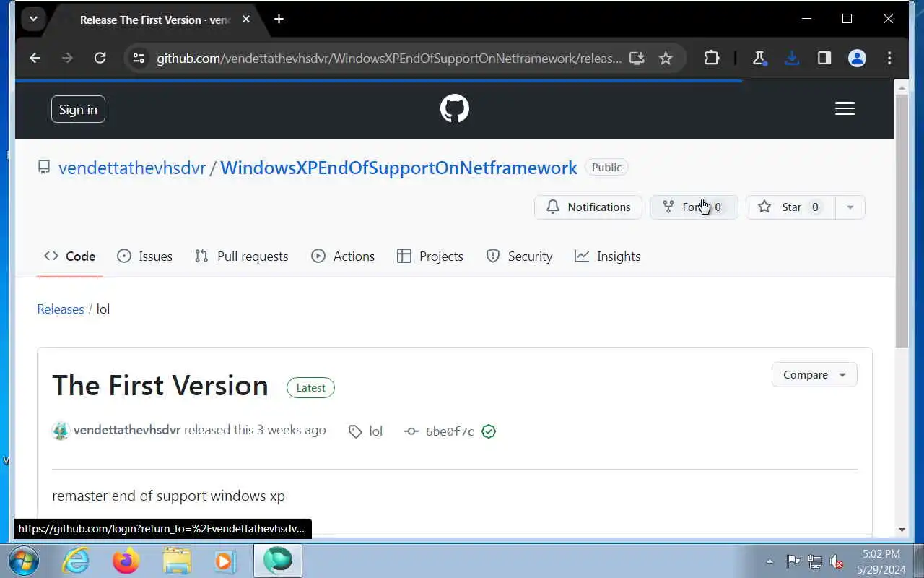
Task: Open the hamburger navigation menu
Action: pyautogui.click(x=845, y=108)
